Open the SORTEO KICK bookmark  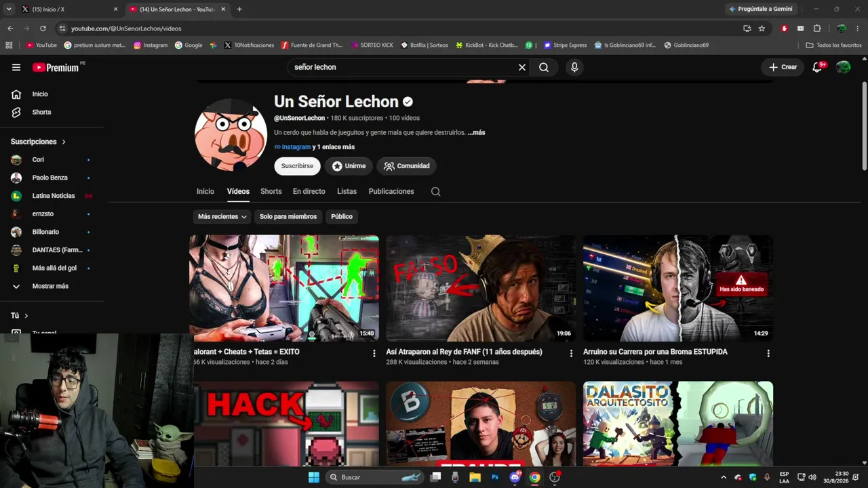(372, 45)
